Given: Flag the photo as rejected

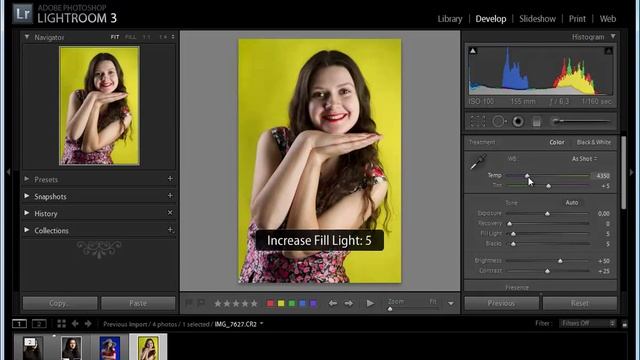Looking at the screenshot, I should click(x=201, y=303).
